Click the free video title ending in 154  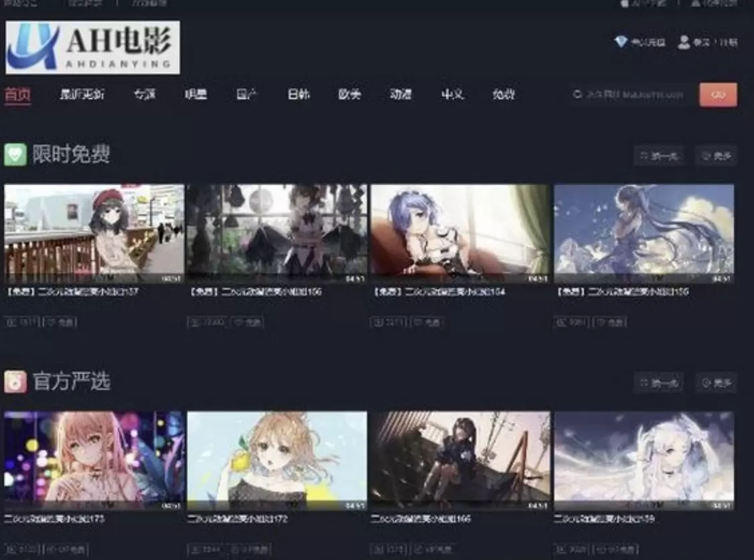click(439, 291)
